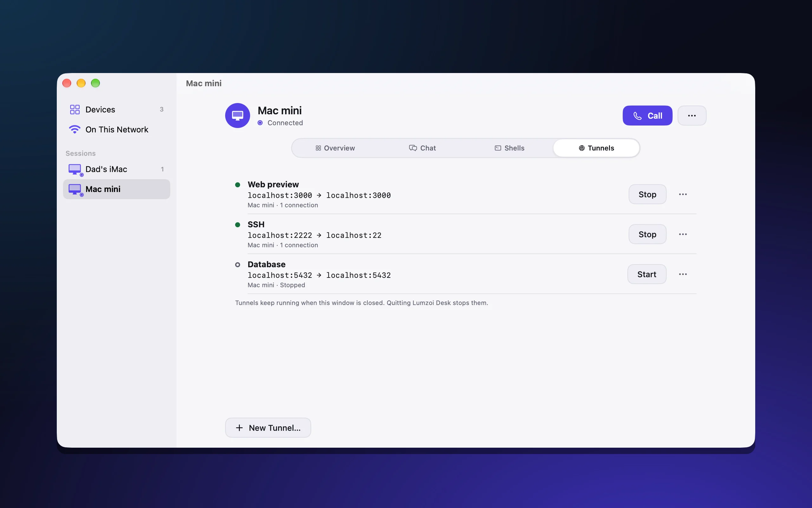Start the Database tunnel
This screenshot has width=812, height=508.
point(646,274)
